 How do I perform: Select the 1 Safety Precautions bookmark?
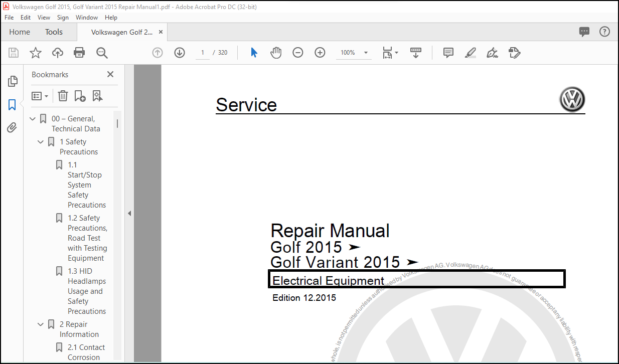click(79, 147)
